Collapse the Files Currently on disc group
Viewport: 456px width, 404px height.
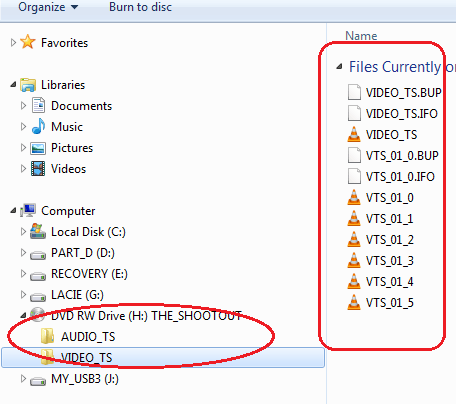[x=339, y=67]
